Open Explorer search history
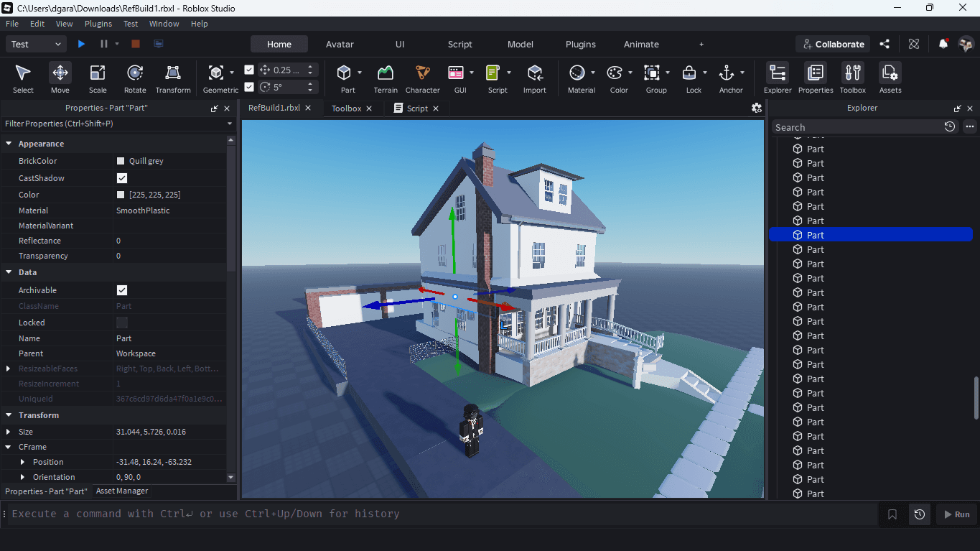 [x=950, y=126]
